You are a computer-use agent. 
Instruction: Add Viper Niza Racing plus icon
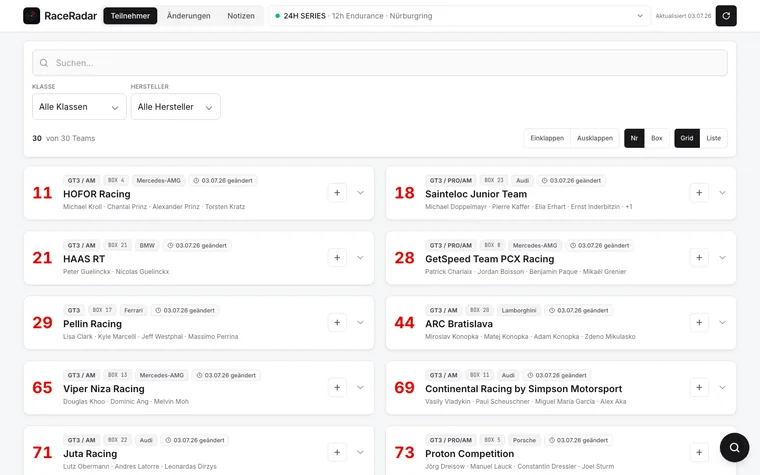(337, 387)
